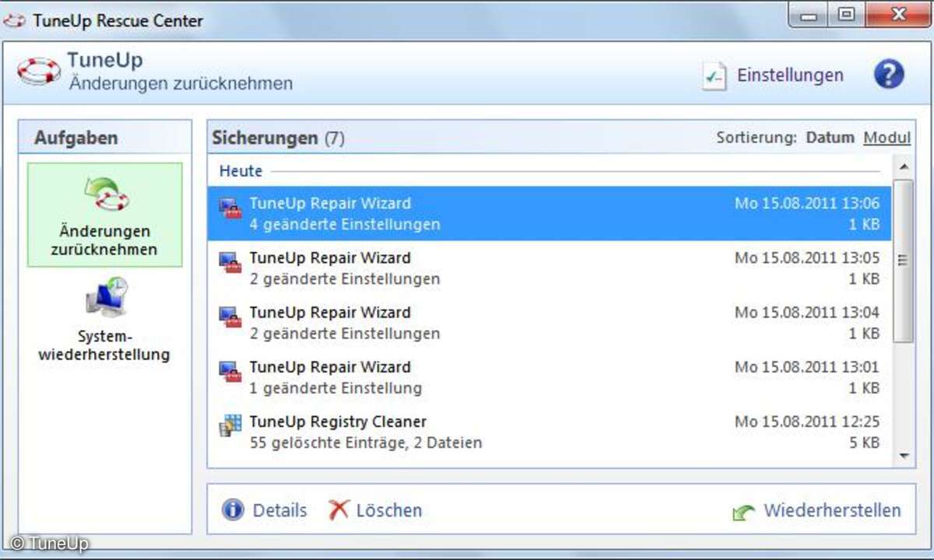Click the blue Details info icon
Image resolution: width=934 pixels, height=560 pixels.
pos(233,510)
